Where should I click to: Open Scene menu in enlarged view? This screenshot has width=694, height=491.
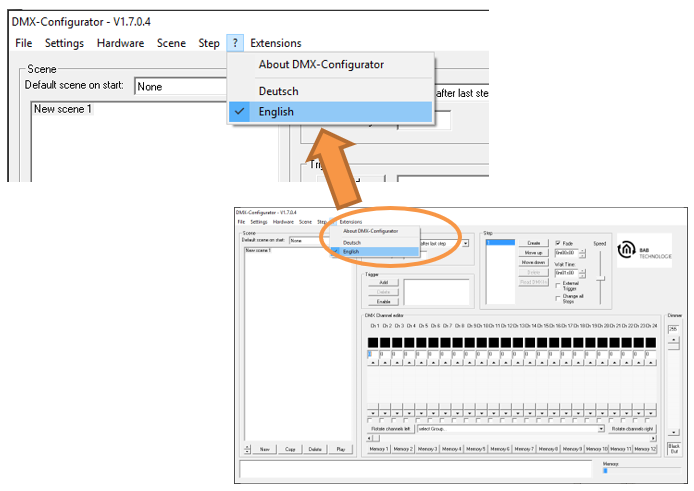tap(171, 43)
